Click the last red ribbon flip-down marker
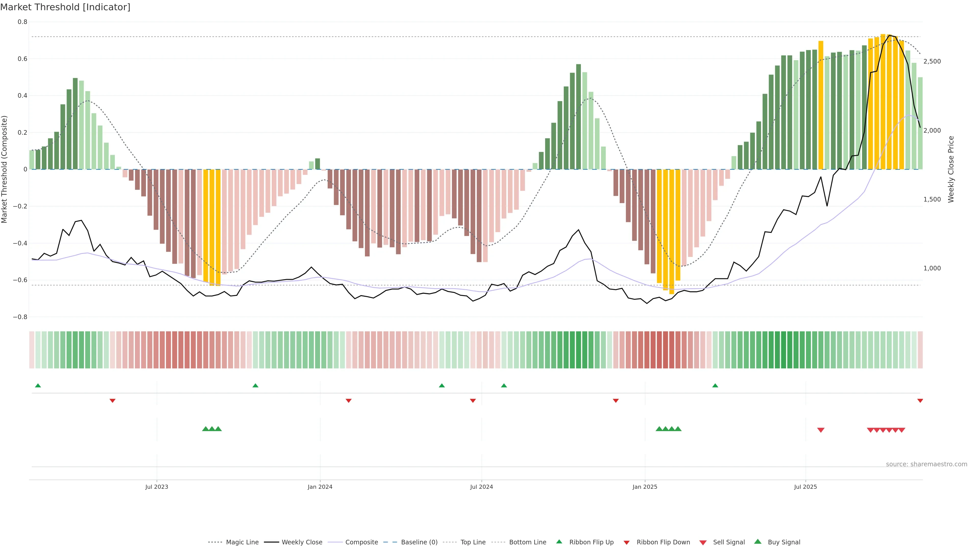Image resolution: width=980 pixels, height=551 pixels. click(920, 401)
